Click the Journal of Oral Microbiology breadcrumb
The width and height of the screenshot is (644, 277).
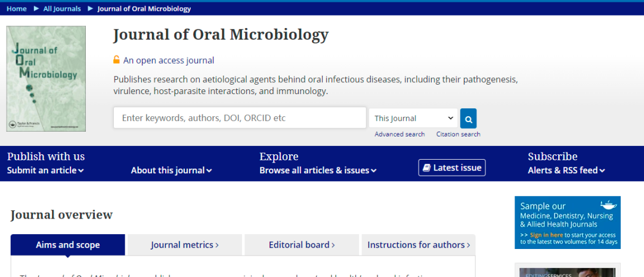144,9
